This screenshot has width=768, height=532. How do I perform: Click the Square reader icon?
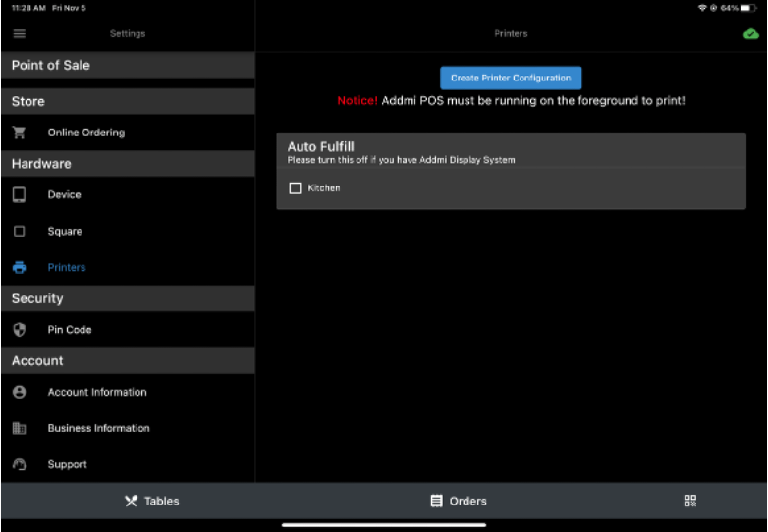pos(19,231)
